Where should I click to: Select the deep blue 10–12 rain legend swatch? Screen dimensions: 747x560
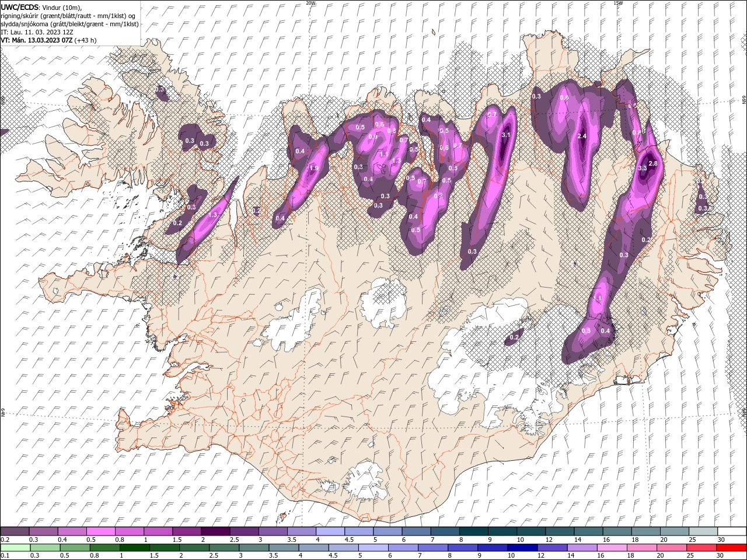[x=522, y=548]
